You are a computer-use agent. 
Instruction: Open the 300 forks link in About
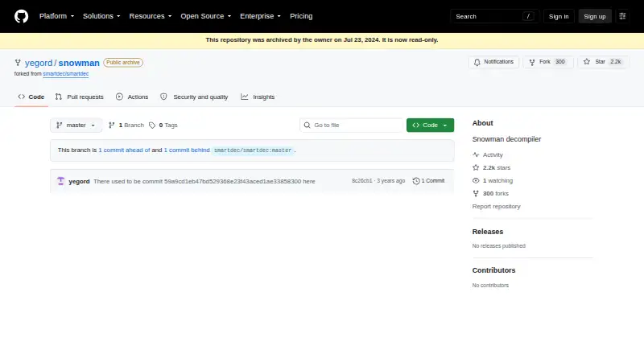pyautogui.click(x=490, y=193)
